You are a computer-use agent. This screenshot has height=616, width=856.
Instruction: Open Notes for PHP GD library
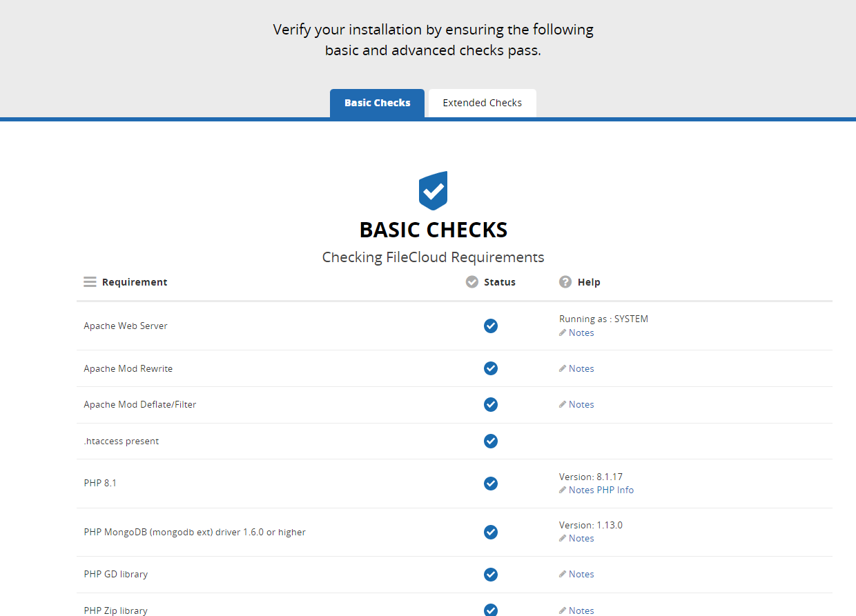581,575
